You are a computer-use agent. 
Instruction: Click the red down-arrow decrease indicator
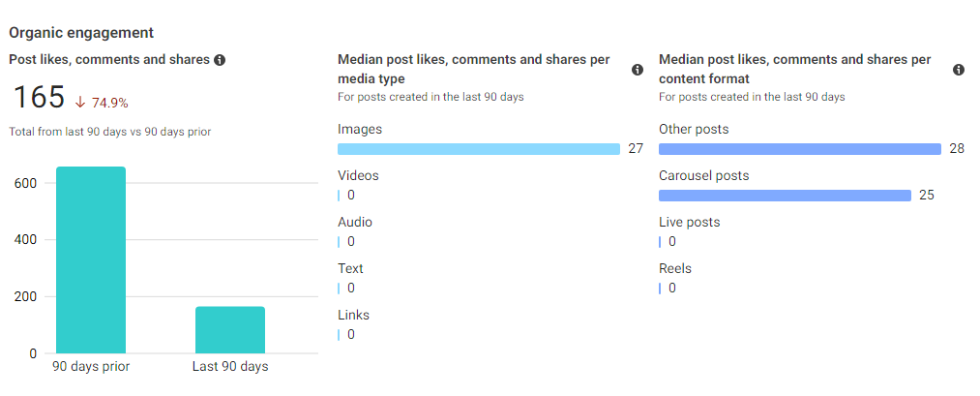coord(80,103)
